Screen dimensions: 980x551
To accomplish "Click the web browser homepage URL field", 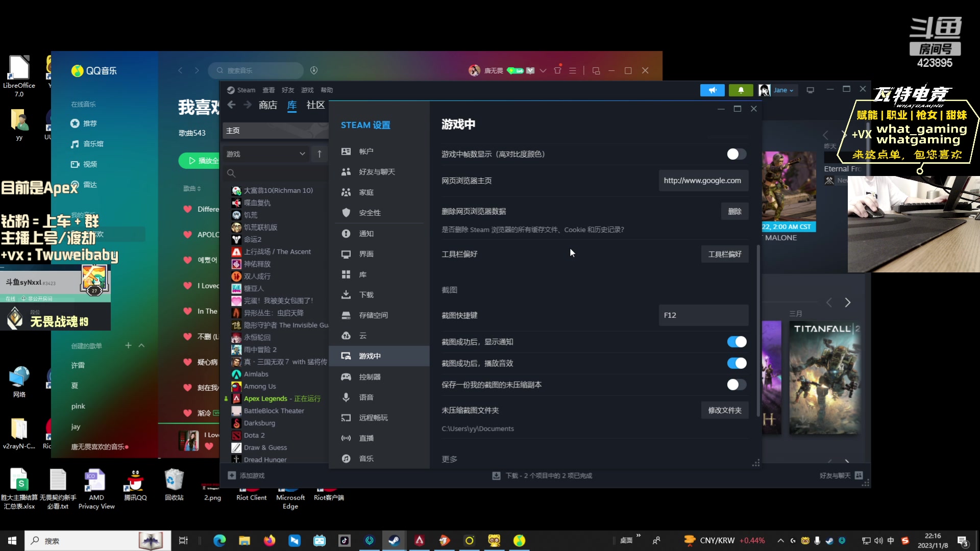I will [x=703, y=181].
